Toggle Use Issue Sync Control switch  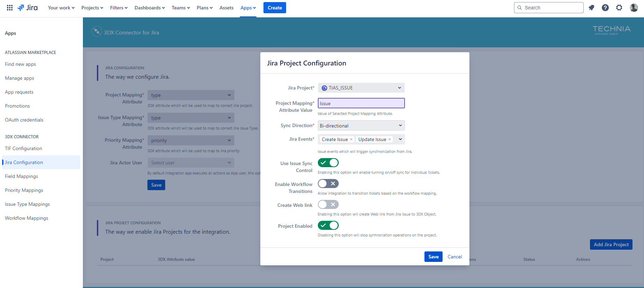[328, 163]
